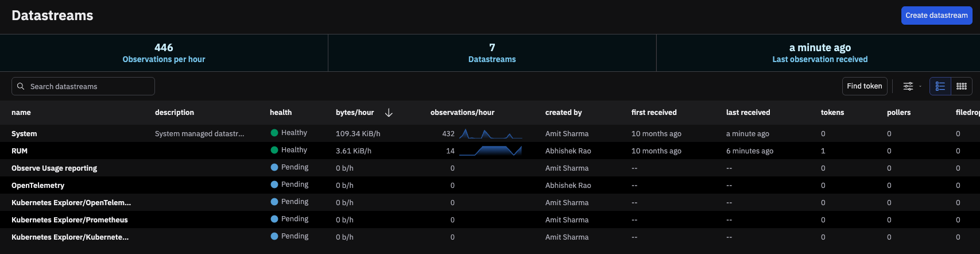Click the System row green health indicator

[274, 133]
